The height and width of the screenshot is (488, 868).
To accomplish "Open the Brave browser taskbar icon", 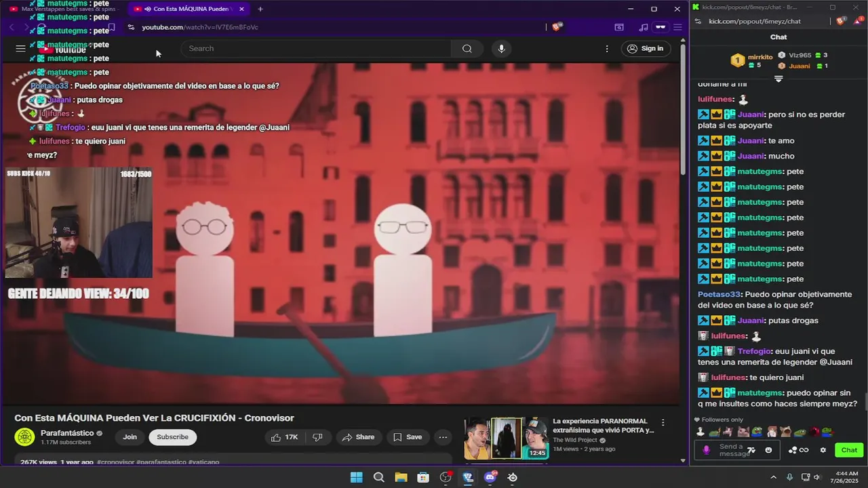I will coord(468,477).
